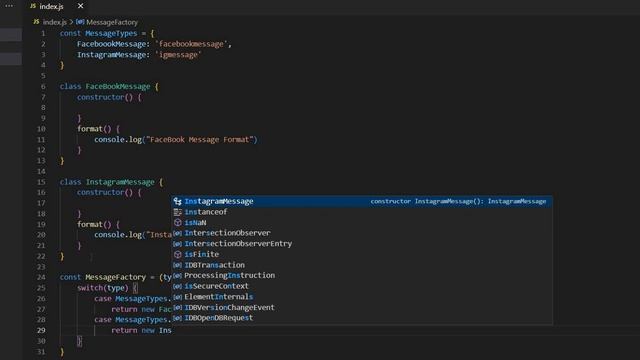
Task: Click the 'igmessage' string on line 3
Action: (178, 55)
